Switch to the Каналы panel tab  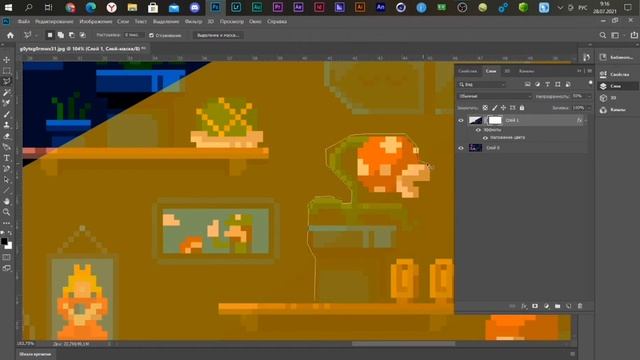tap(526, 71)
